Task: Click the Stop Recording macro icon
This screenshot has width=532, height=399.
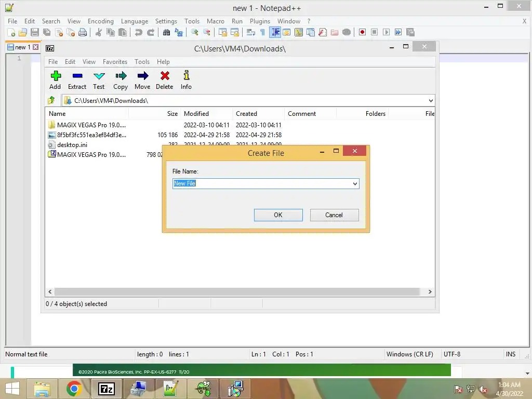Action: tap(374, 32)
